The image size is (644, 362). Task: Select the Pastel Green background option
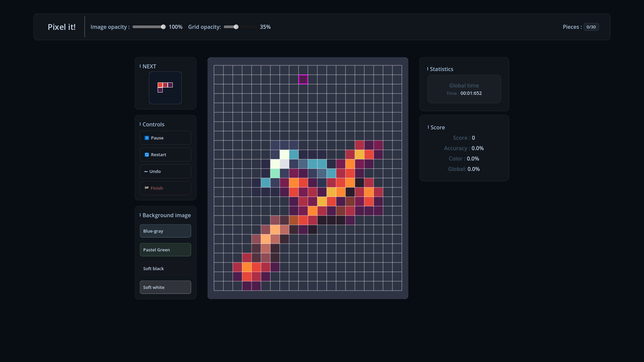(x=165, y=250)
